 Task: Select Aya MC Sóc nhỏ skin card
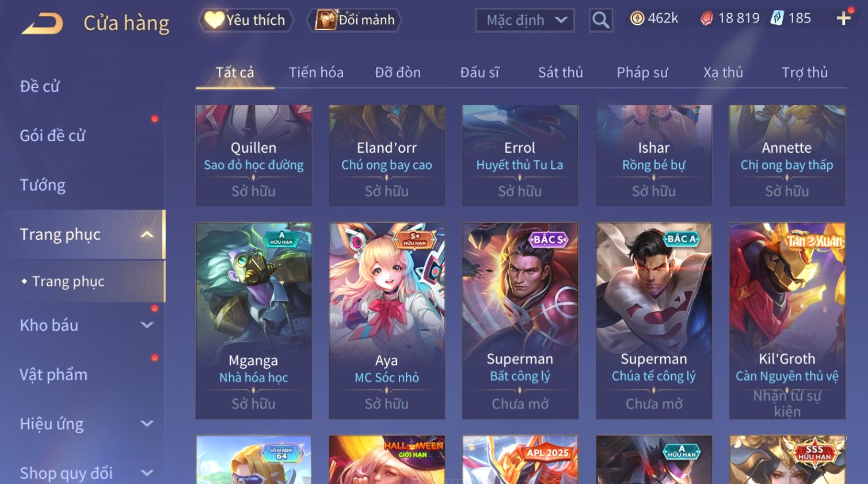(387, 321)
